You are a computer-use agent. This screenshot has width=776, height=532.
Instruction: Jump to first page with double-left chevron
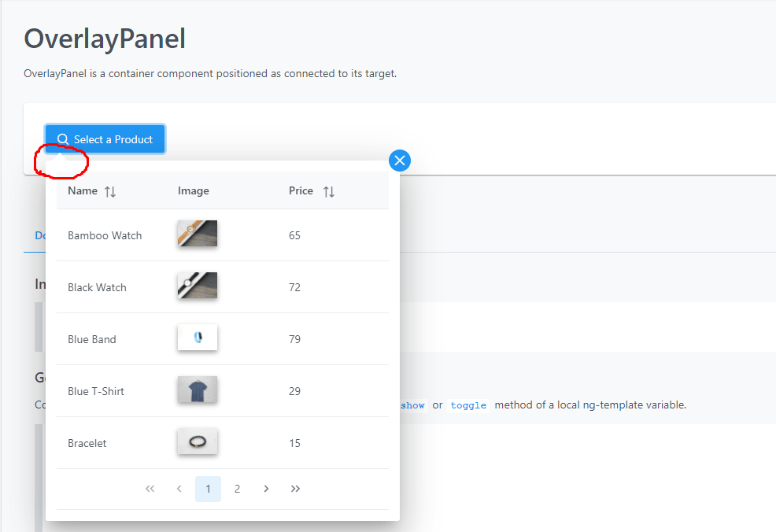click(x=150, y=488)
